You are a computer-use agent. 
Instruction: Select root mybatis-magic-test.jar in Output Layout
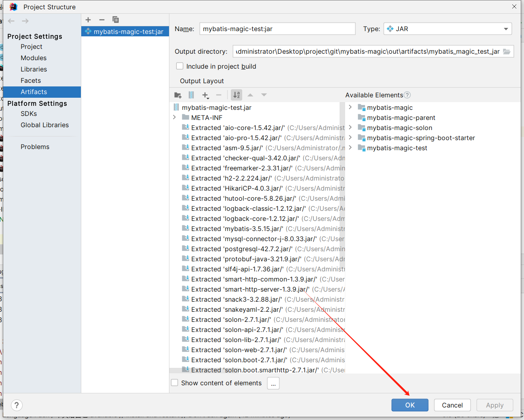(217, 107)
